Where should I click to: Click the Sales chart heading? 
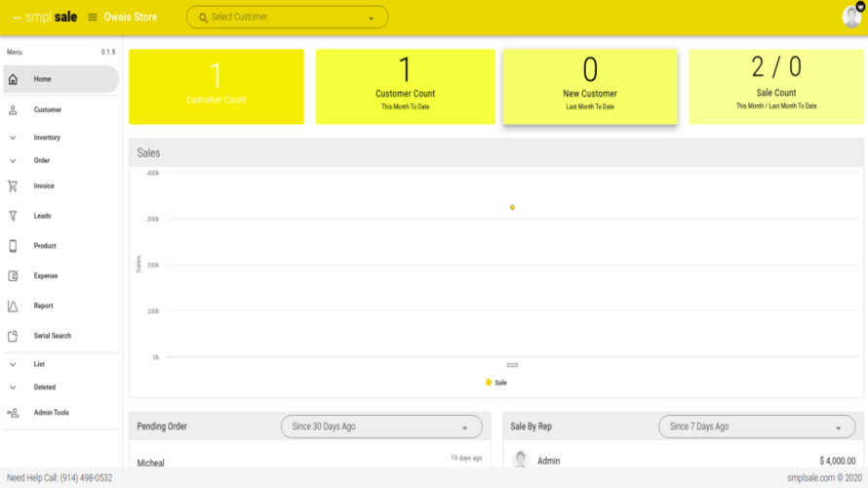148,153
